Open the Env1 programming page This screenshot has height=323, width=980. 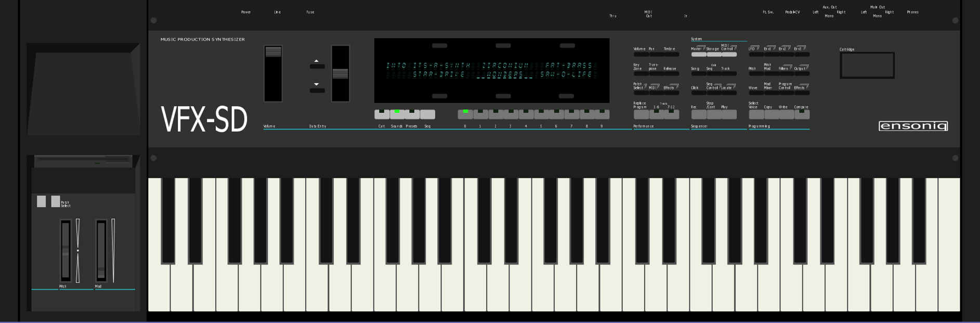click(x=772, y=54)
